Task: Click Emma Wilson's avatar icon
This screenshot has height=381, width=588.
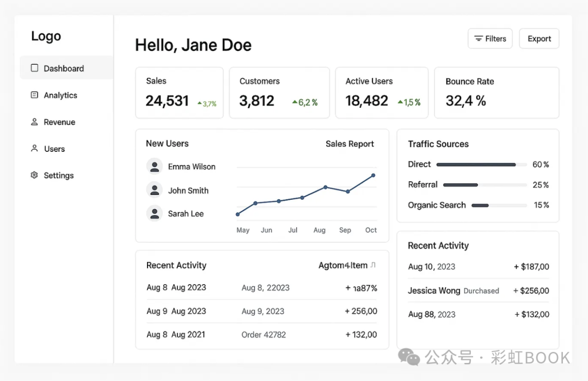Action: 155,167
